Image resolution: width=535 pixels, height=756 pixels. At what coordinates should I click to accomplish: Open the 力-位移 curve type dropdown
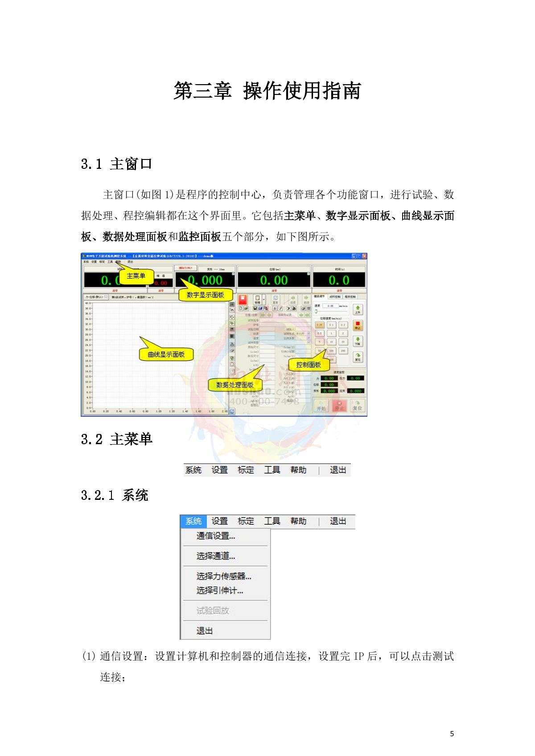coord(106,297)
